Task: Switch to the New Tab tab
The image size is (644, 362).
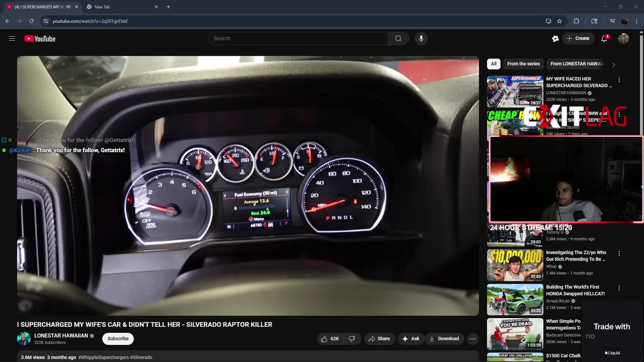Action: tap(121, 7)
